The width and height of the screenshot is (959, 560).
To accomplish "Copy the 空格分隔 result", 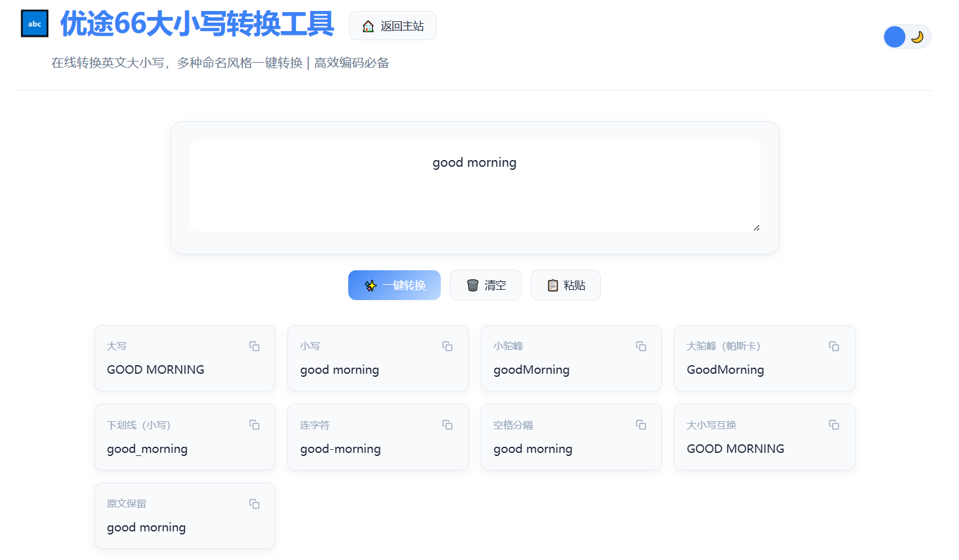I will (641, 425).
